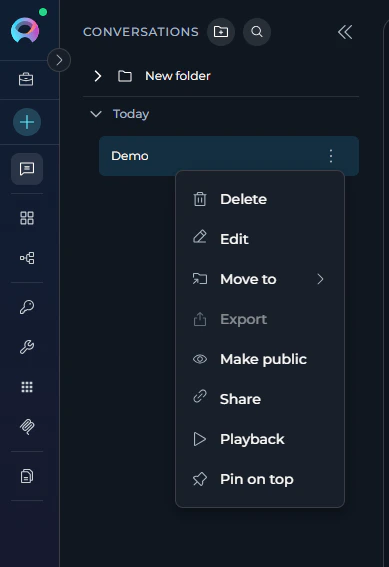Screen dimensions: 389x567
Task: Create a new folder in Conversations
Action: coord(221,32)
